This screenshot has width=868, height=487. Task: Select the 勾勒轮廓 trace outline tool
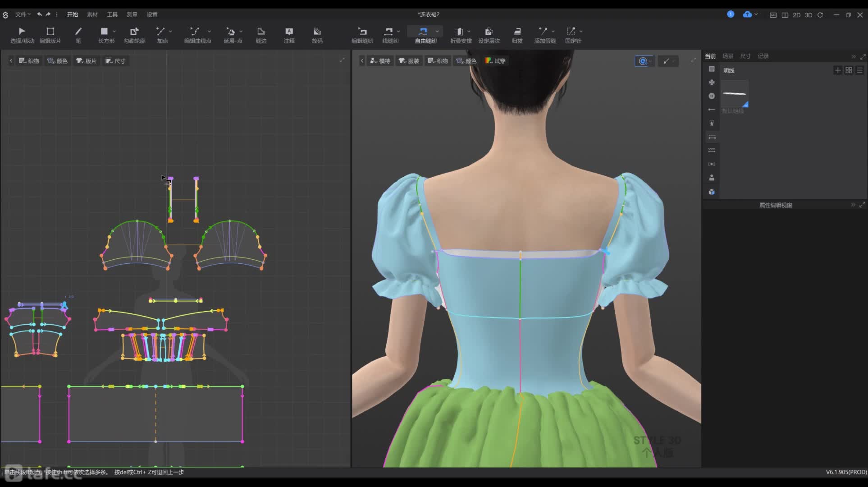coord(134,35)
